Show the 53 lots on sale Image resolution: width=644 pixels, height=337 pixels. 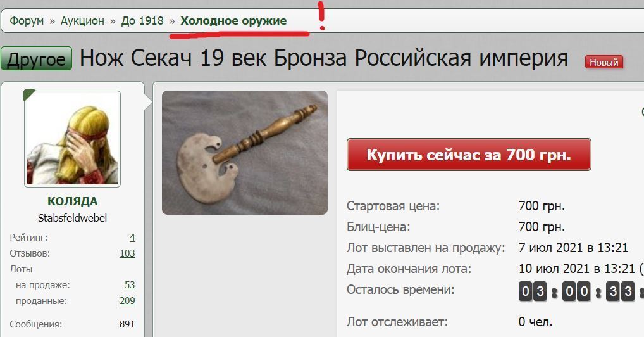pos(130,285)
